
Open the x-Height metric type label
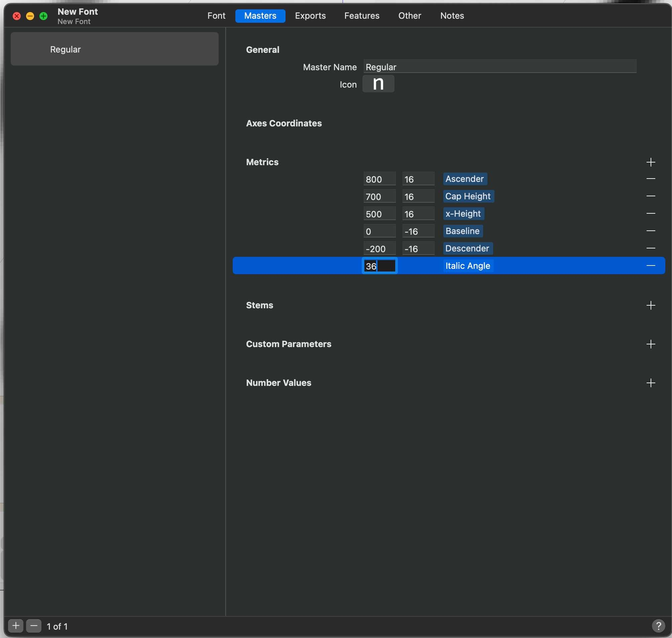click(x=463, y=214)
